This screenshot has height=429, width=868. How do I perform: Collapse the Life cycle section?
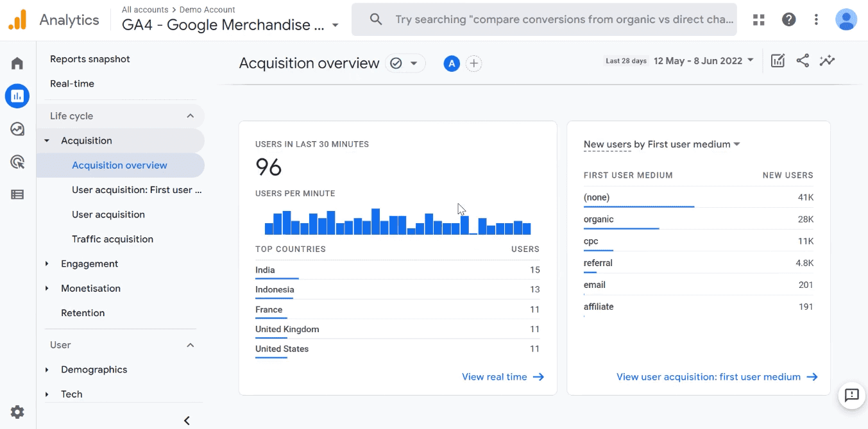(190, 116)
